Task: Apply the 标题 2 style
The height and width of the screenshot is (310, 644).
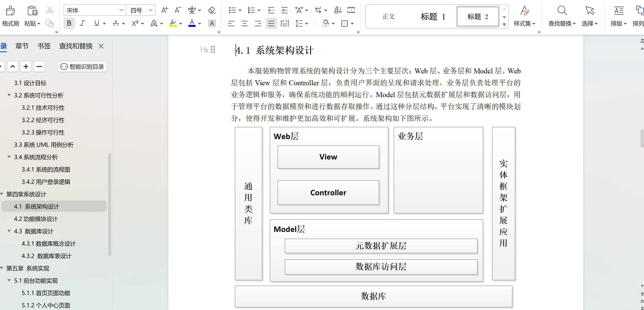Action: pos(477,16)
